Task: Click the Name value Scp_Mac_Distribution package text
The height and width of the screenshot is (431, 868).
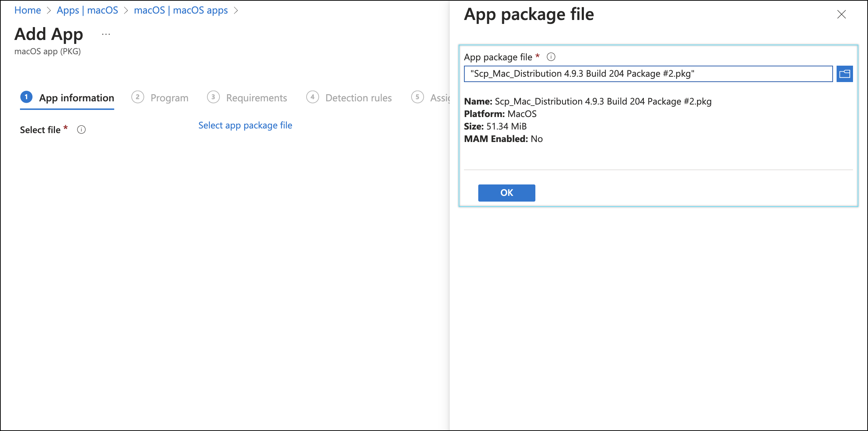Action: click(603, 102)
